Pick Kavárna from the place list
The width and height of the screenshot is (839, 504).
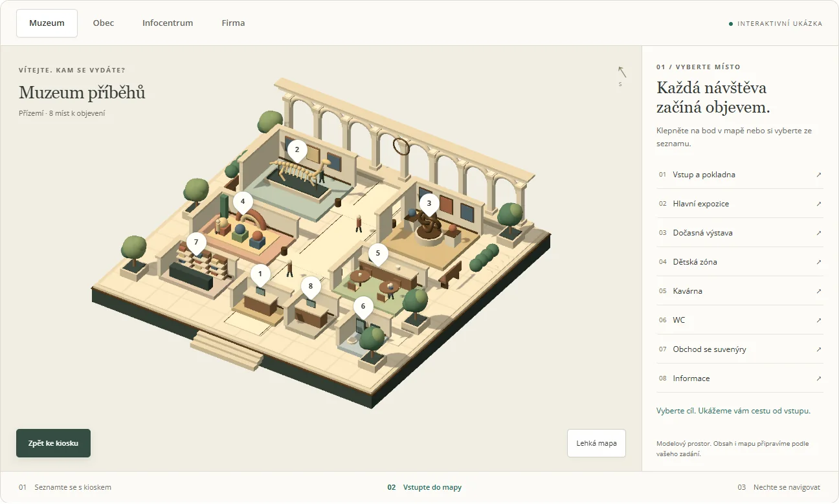739,291
